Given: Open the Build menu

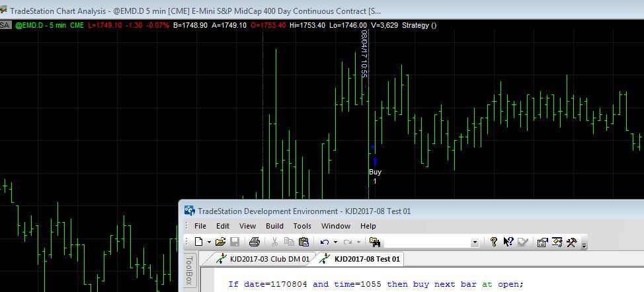Looking at the screenshot, I should [274, 226].
